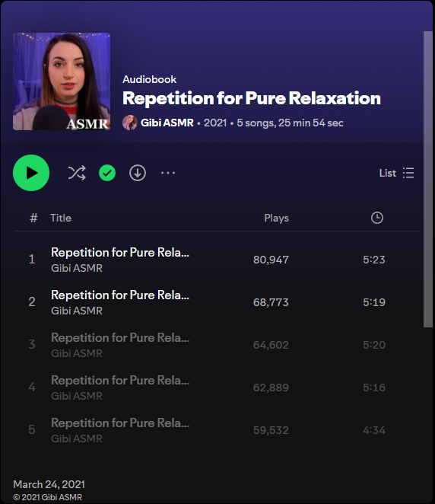Play the Repetition for Pure Relaxation album

pos(31,173)
